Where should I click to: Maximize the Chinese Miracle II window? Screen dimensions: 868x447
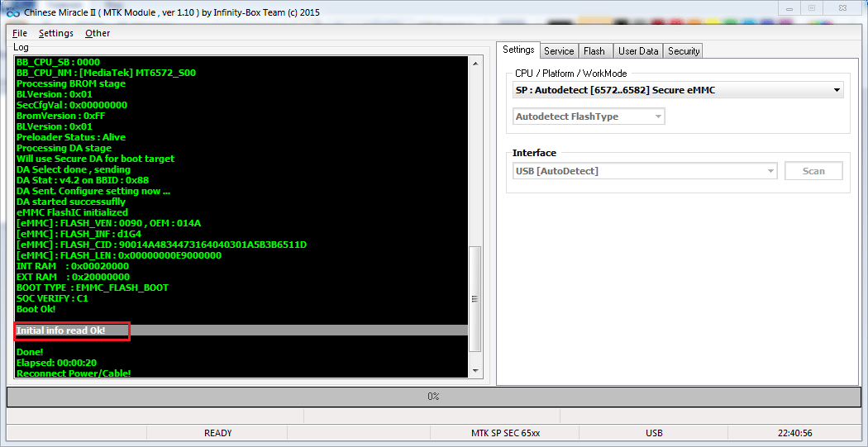click(x=812, y=7)
